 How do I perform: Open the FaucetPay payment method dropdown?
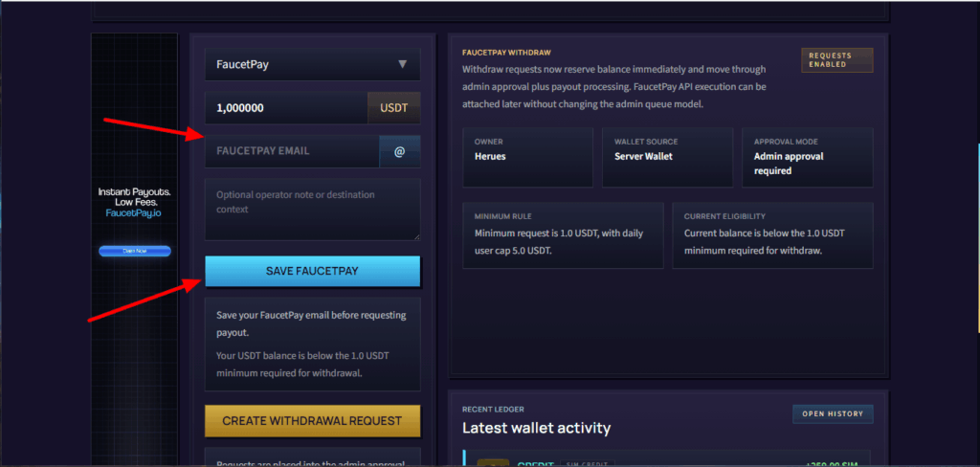(x=313, y=64)
